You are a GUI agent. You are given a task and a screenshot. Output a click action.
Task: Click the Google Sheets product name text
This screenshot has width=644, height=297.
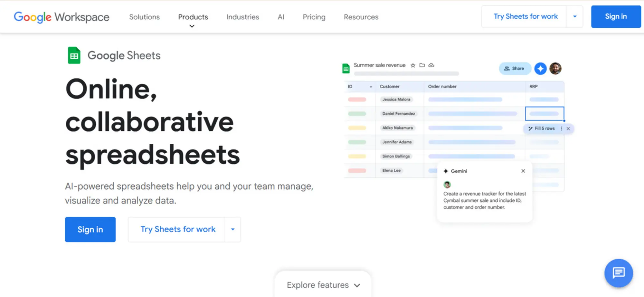click(x=124, y=55)
